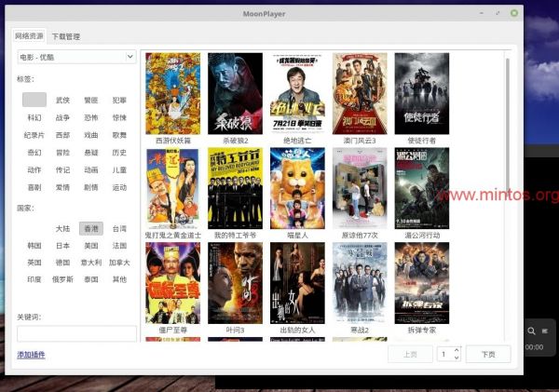
Task: Toggle the 香港 country filter
Action: pyautogui.click(x=90, y=229)
